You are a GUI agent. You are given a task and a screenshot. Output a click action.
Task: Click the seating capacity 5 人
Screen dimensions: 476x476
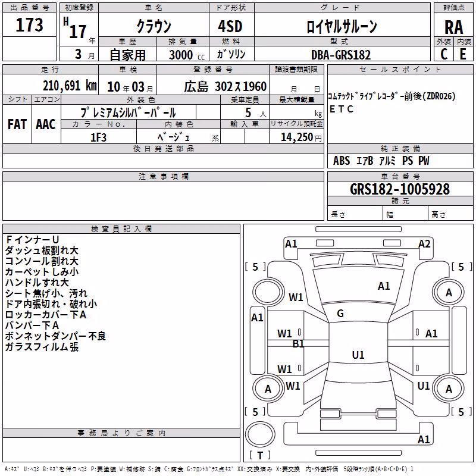255,113
